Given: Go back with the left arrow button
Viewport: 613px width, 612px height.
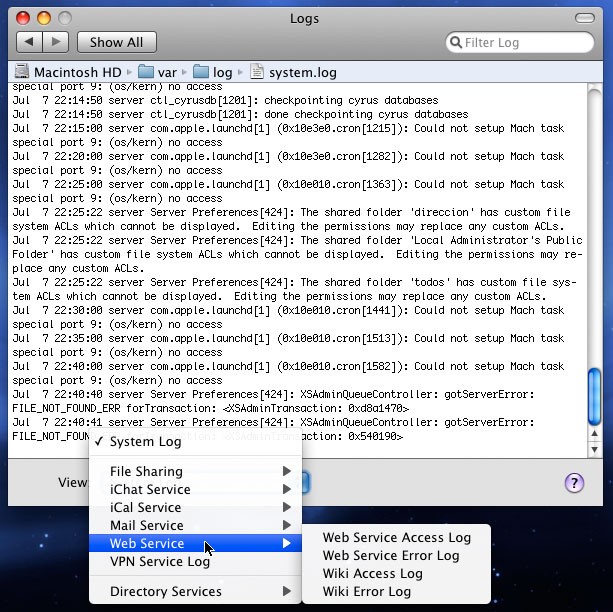Looking at the screenshot, I should (29, 42).
